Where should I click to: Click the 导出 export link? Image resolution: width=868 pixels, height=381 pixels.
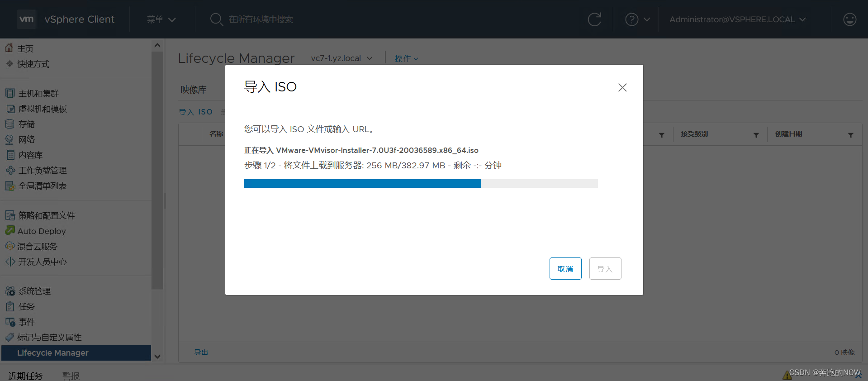click(201, 352)
